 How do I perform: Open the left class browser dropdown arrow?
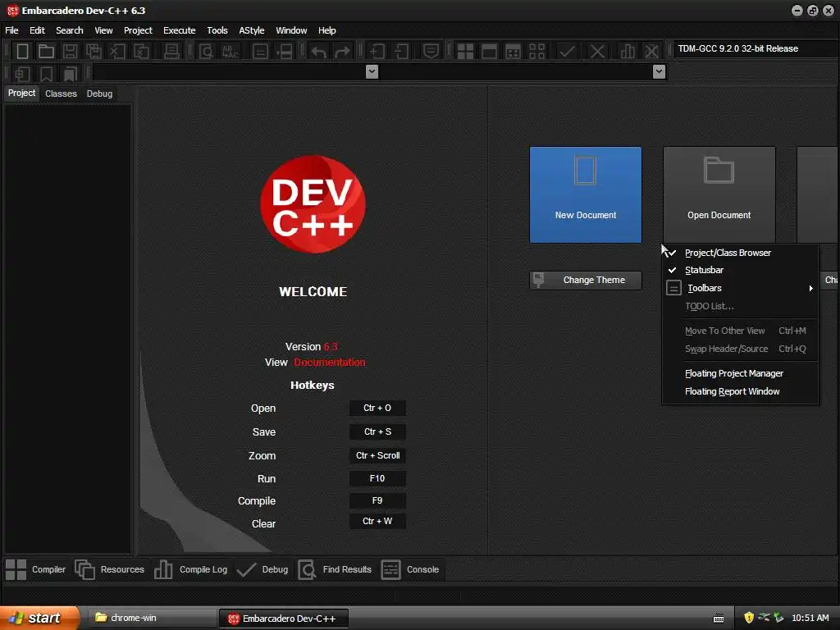pyautogui.click(x=372, y=72)
